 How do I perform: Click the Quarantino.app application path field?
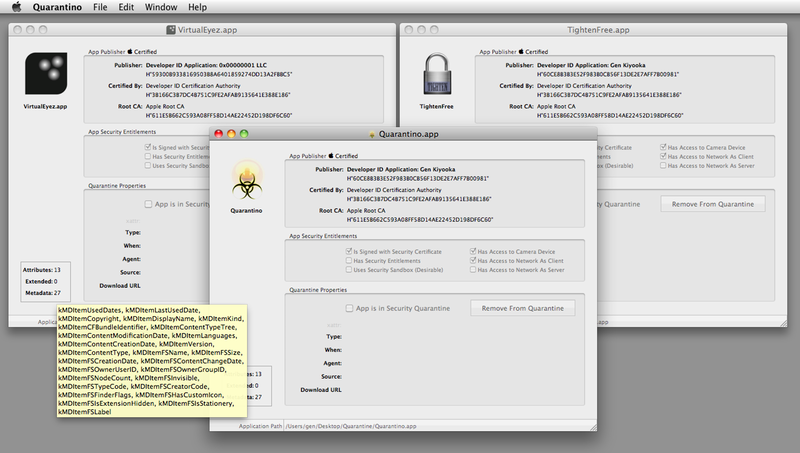[x=439, y=426]
